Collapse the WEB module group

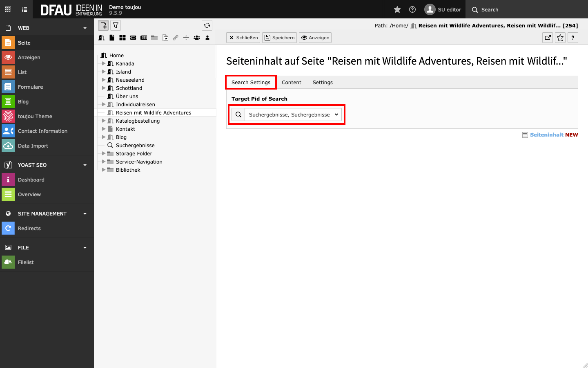(x=85, y=28)
